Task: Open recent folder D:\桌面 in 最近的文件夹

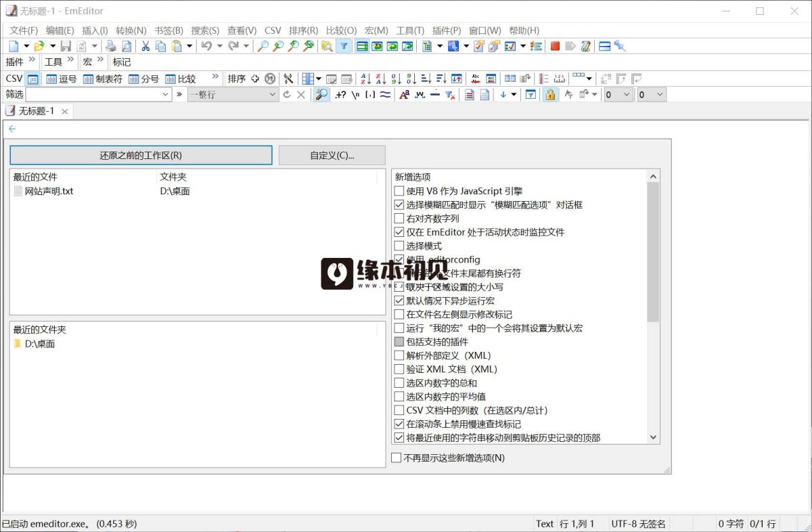Action: click(39, 344)
